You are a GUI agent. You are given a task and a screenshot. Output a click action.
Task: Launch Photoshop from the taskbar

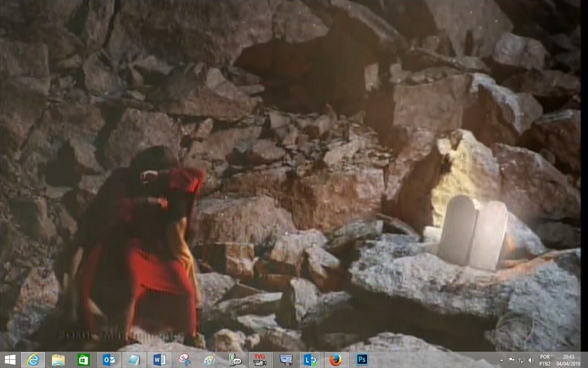362,360
